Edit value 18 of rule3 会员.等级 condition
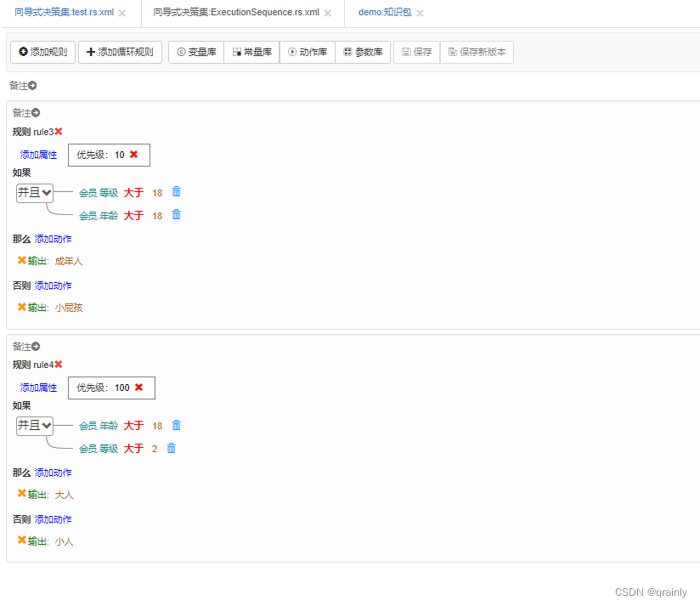The width and height of the screenshot is (700, 606). 157,194
